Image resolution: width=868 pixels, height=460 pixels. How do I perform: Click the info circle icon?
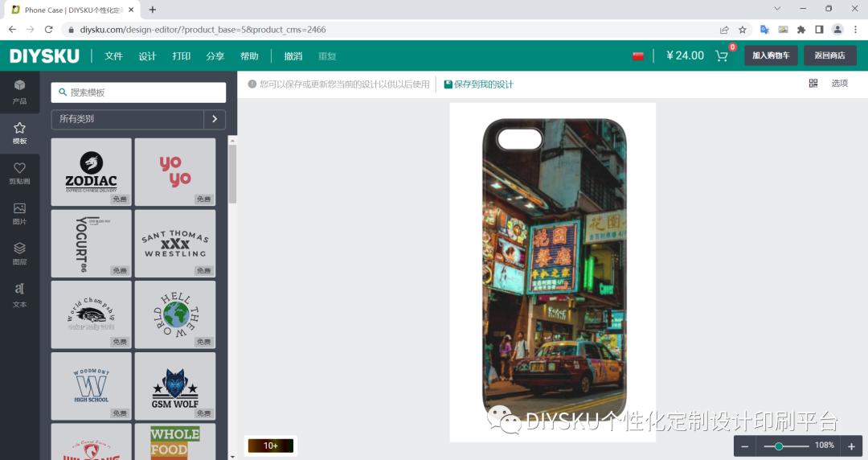coord(252,84)
